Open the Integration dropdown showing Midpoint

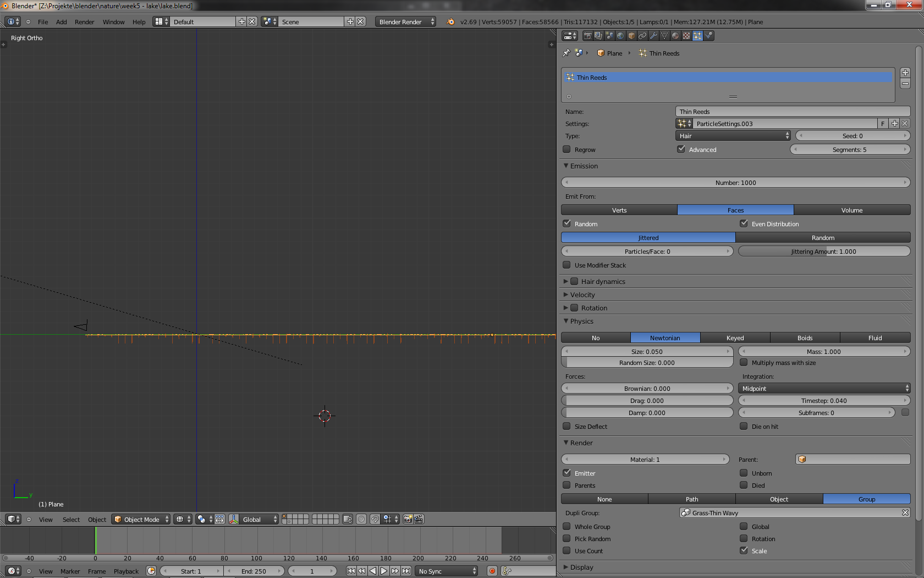pyautogui.click(x=824, y=388)
